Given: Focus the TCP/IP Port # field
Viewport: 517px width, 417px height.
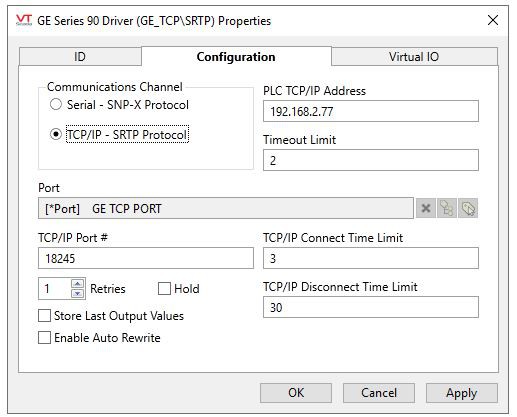Looking at the screenshot, I should coord(146,258).
